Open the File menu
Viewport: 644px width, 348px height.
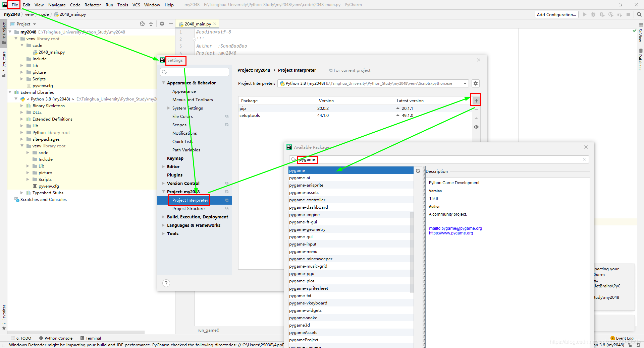[15, 5]
